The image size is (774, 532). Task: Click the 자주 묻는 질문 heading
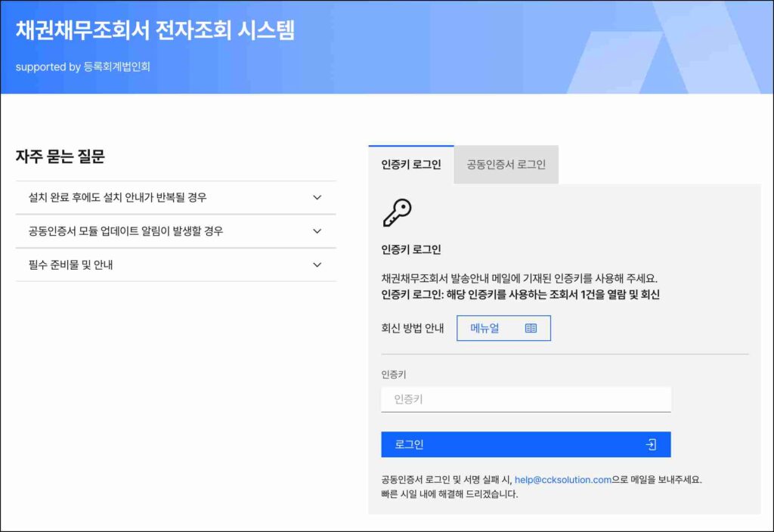(60, 156)
